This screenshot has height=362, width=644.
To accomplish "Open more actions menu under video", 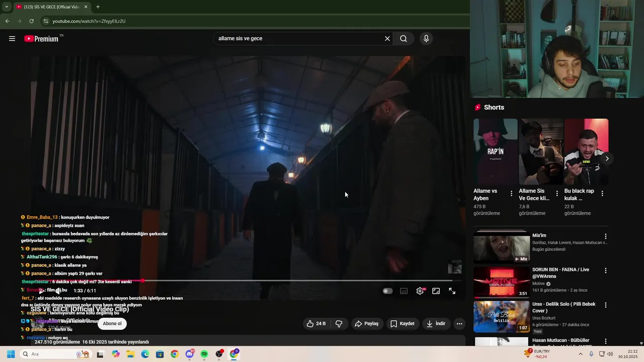I will pyautogui.click(x=459, y=324).
